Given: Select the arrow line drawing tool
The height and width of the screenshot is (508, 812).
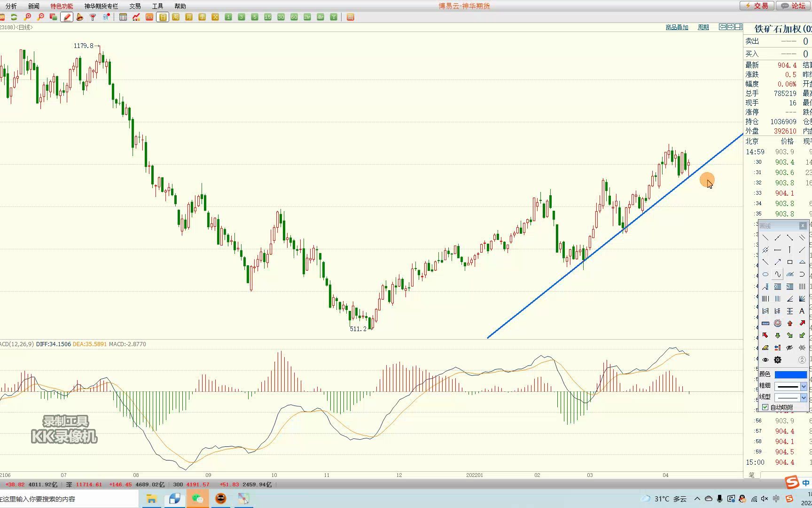Looking at the screenshot, I should (778, 262).
